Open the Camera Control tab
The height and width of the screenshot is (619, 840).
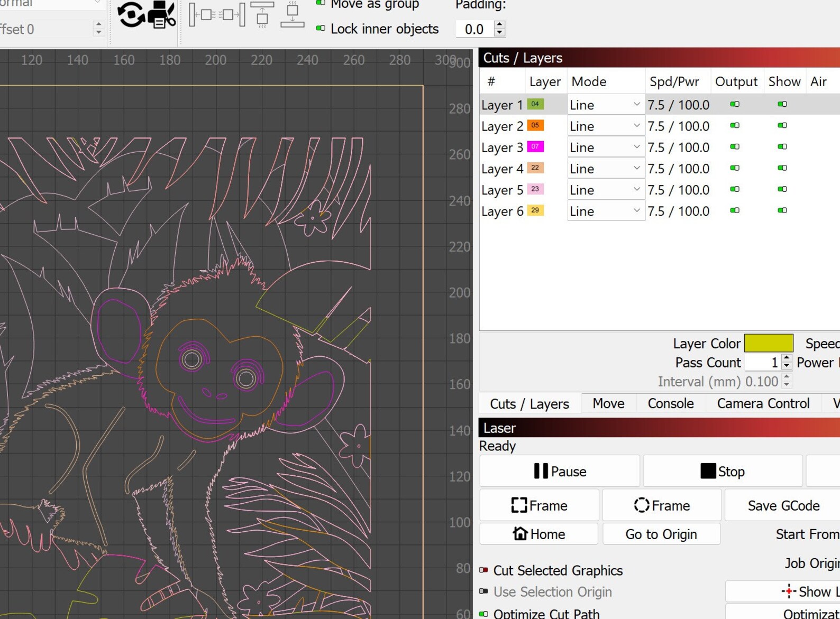point(763,403)
